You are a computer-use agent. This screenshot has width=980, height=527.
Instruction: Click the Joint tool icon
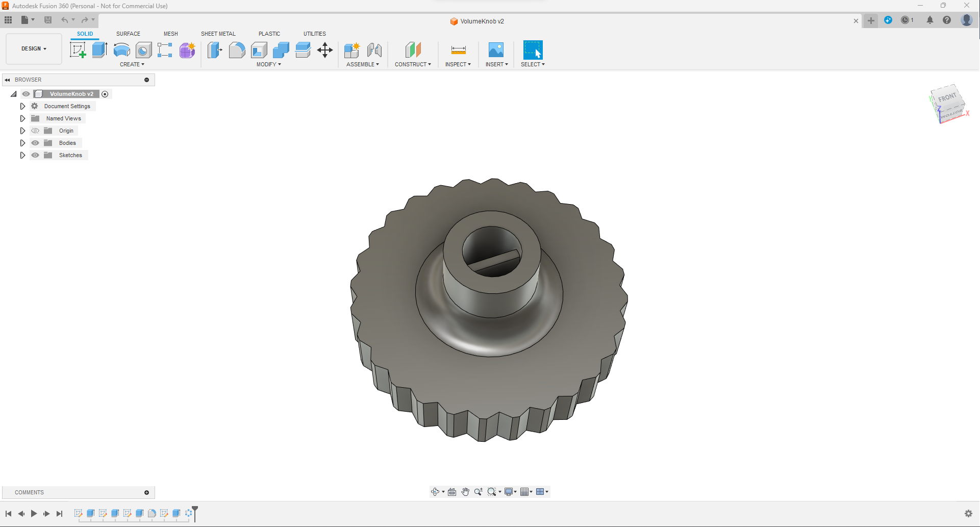point(374,50)
